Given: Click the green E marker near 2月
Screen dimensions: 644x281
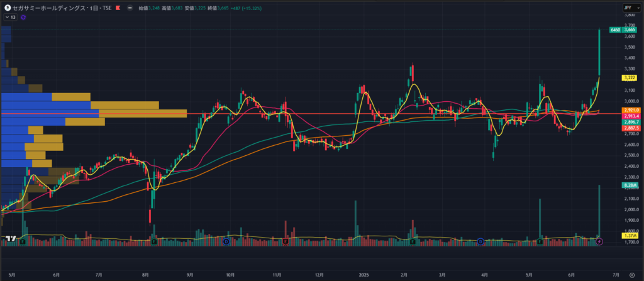Looking at the screenshot, I should 413,241.
